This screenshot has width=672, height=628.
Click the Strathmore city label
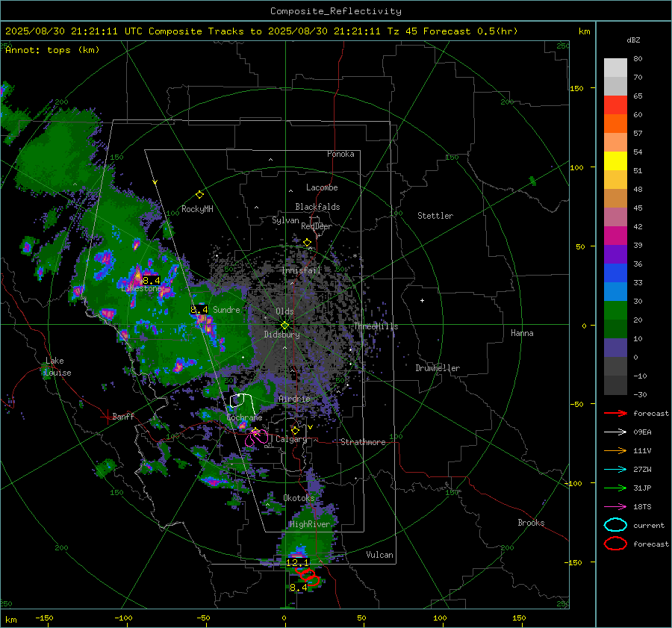[x=363, y=442]
